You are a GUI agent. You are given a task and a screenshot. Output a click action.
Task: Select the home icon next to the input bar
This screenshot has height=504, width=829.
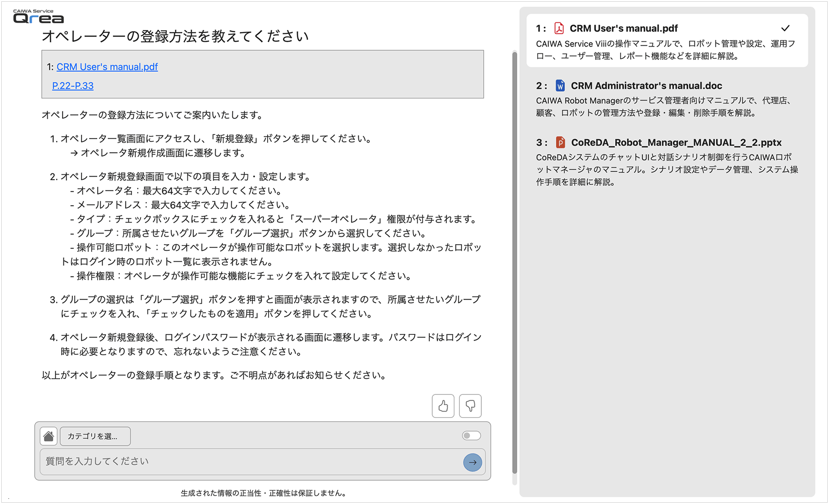tap(48, 436)
